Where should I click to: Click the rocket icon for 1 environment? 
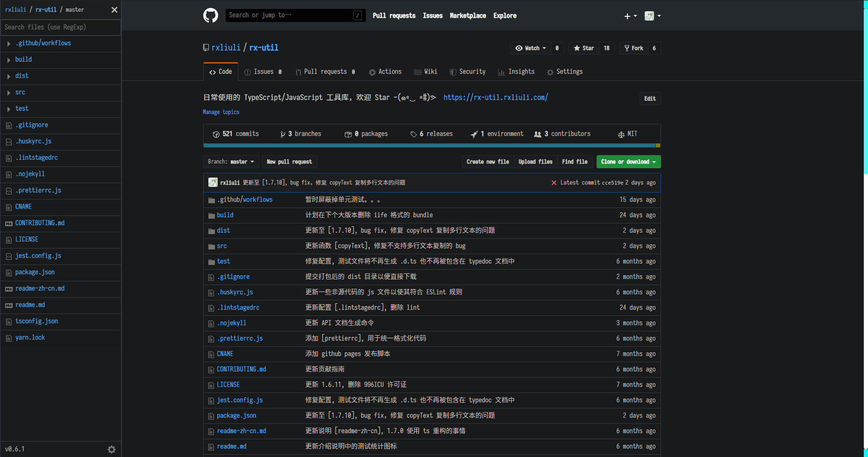point(474,134)
